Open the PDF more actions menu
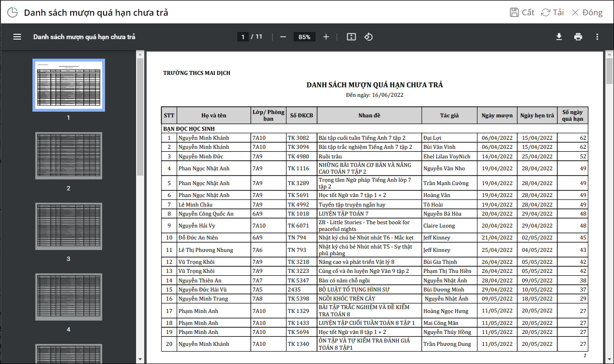Screen dimensions: 614x364 click(597, 37)
